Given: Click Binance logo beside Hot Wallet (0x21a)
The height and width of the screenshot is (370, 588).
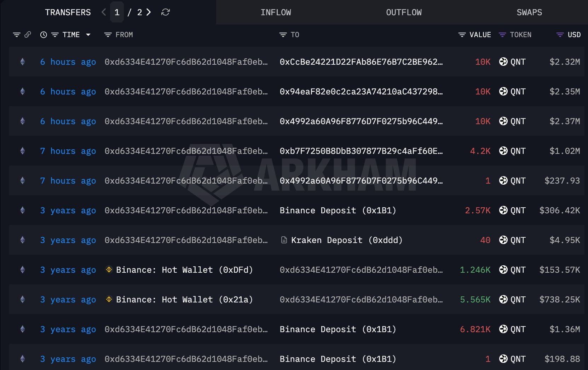Looking at the screenshot, I should click(x=109, y=299).
